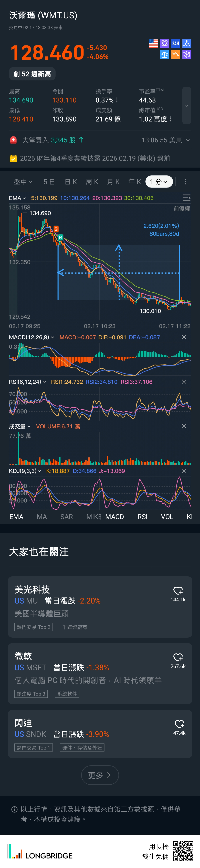
Task: Close the MACD indicator panel
Action: coord(184,337)
